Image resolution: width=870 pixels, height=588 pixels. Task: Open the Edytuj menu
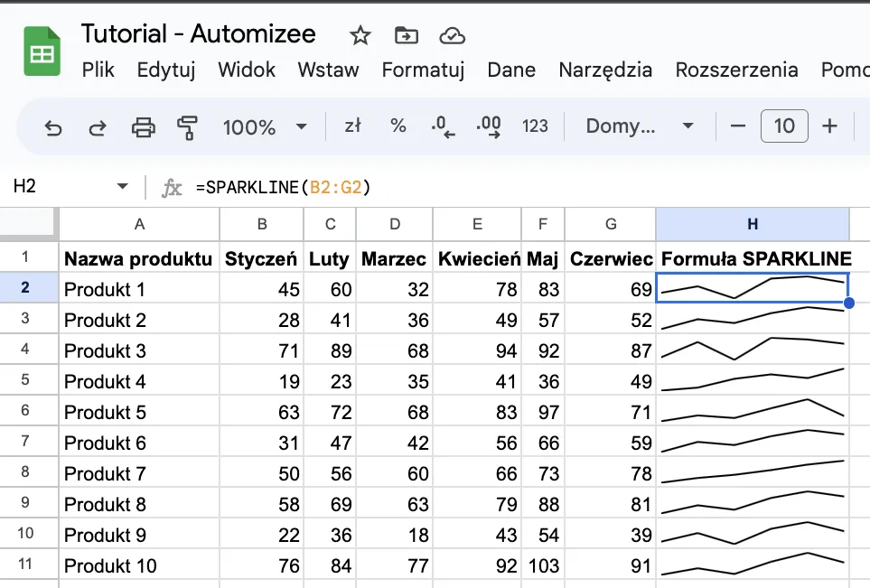tap(166, 70)
